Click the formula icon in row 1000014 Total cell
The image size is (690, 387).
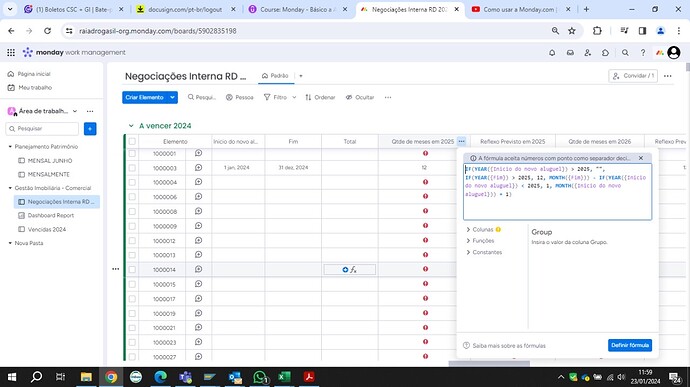pyautogui.click(x=353, y=269)
